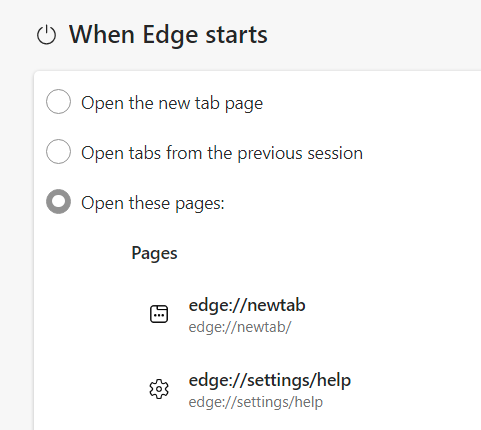The height and width of the screenshot is (430, 481).
Task: Click the Open the new tab page label text
Action: coord(172,103)
